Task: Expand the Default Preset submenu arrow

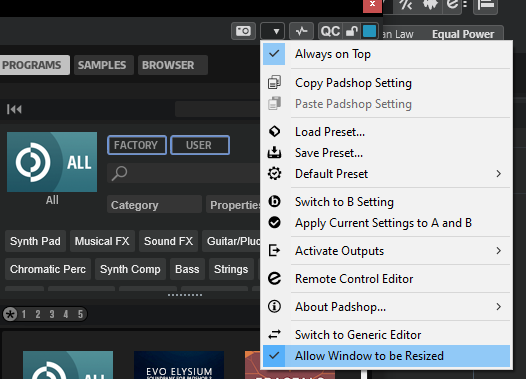Action: [x=499, y=174]
